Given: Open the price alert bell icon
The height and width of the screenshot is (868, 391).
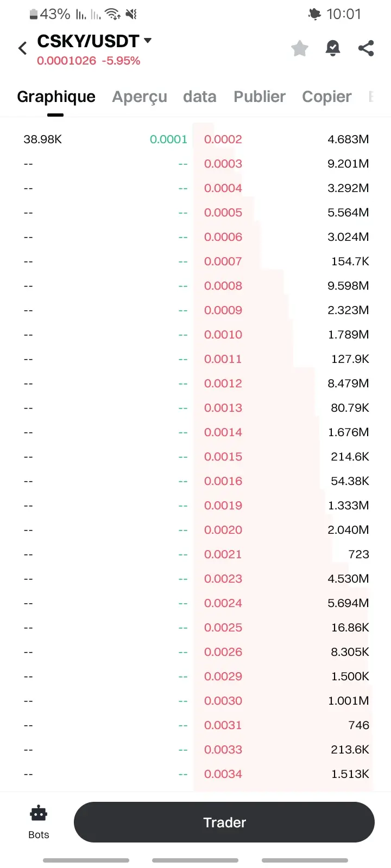Looking at the screenshot, I should pyautogui.click(x=333, y=48).
